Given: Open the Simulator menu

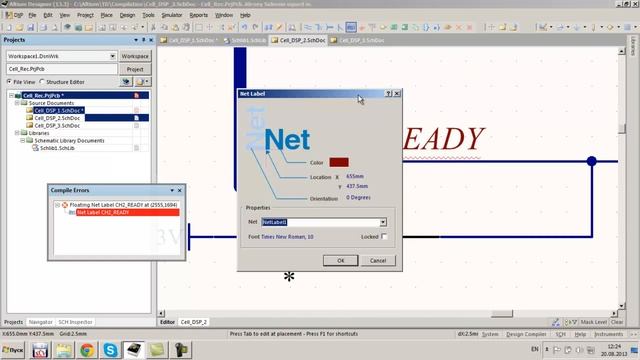Looking at the screenshot, I should [172, 15].
